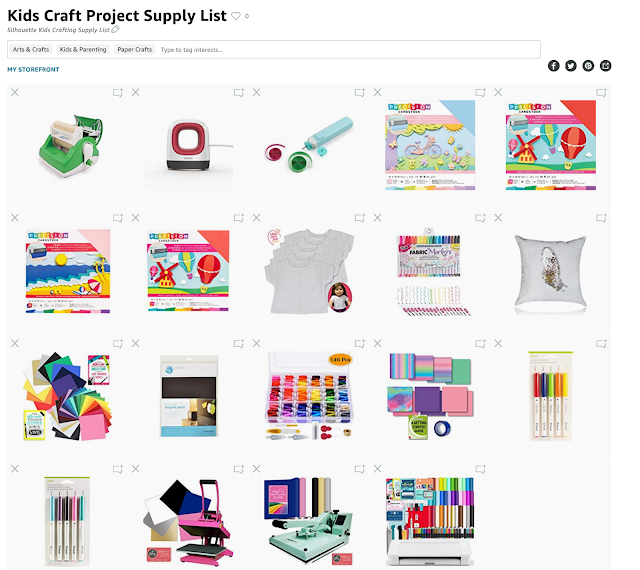The image size is (640, 570).
Task: Select the Kids & Parenting tag
Action: pos(83,49)
